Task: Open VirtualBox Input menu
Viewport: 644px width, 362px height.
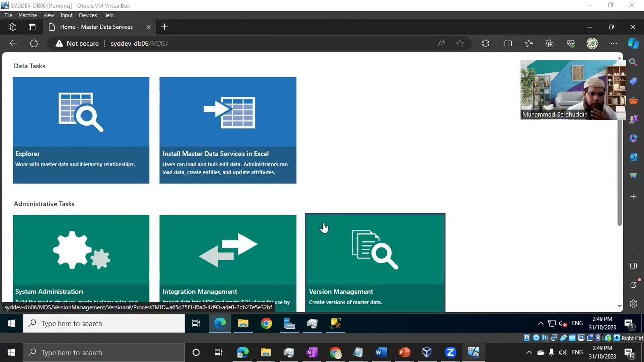Action: tap(66, 15)
